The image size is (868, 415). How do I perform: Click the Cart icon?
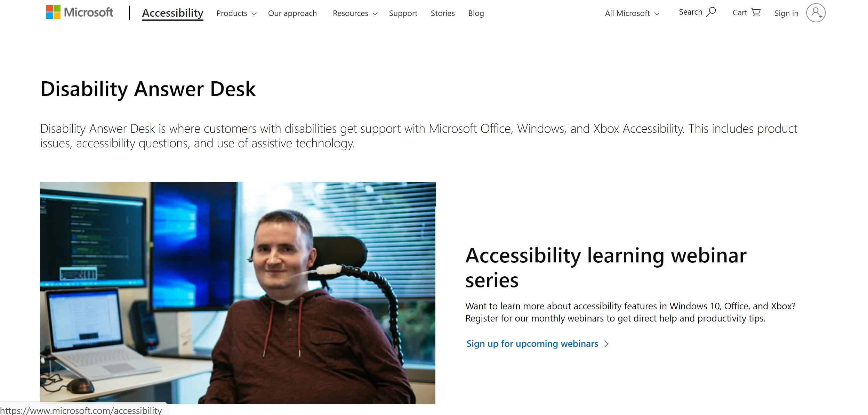click(756, 12)
